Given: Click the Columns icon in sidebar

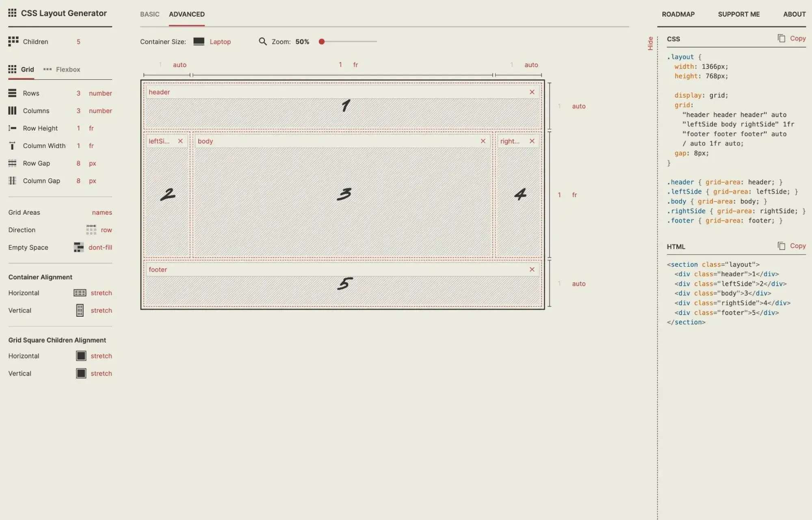Looking at the screenshot, I should click(x=12, y=111).
